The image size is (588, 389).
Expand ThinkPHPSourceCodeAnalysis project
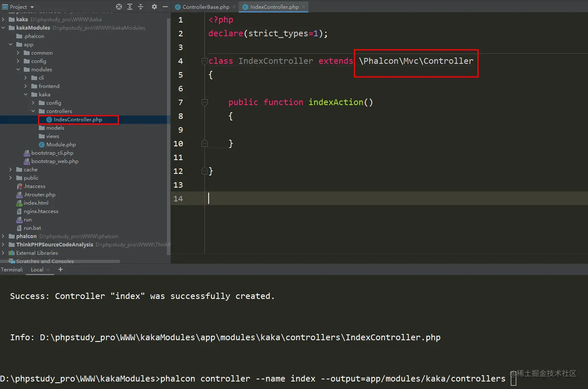coord(3,244)
